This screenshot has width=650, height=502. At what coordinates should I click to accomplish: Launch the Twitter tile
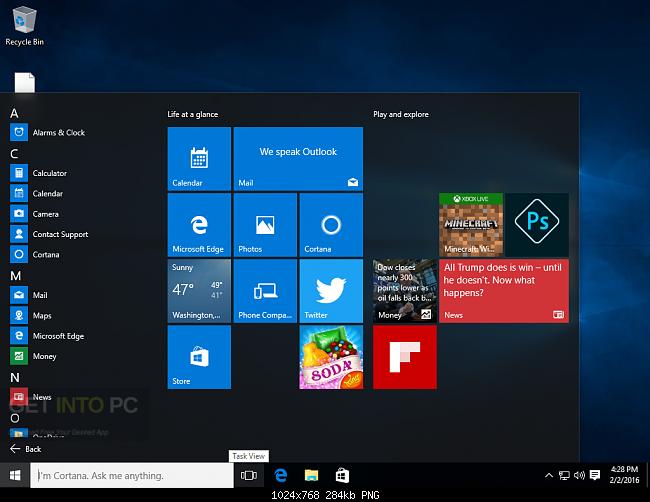(x=331, y=291)
